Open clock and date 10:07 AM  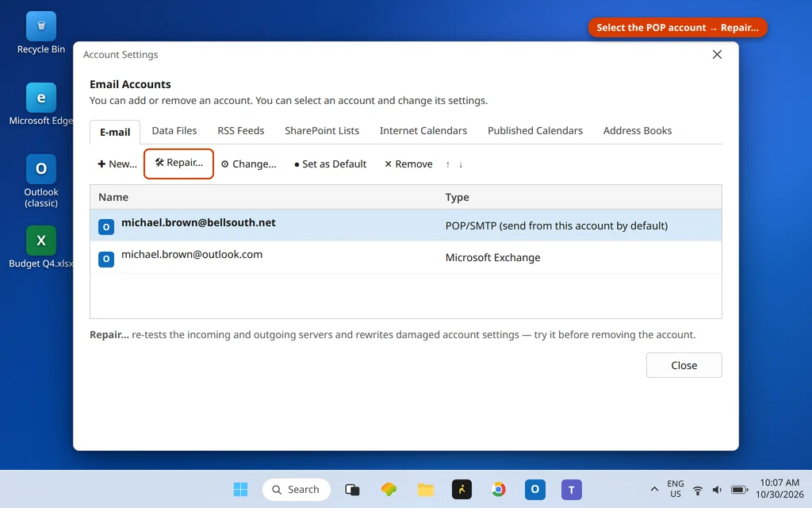pyautogui.click(x=779, y=489)
